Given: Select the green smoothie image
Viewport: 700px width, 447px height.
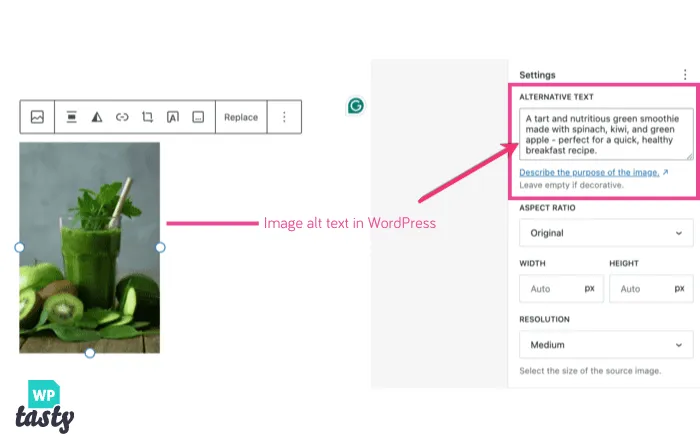Looking at the screenshot, I should click(x=89, y=247).
